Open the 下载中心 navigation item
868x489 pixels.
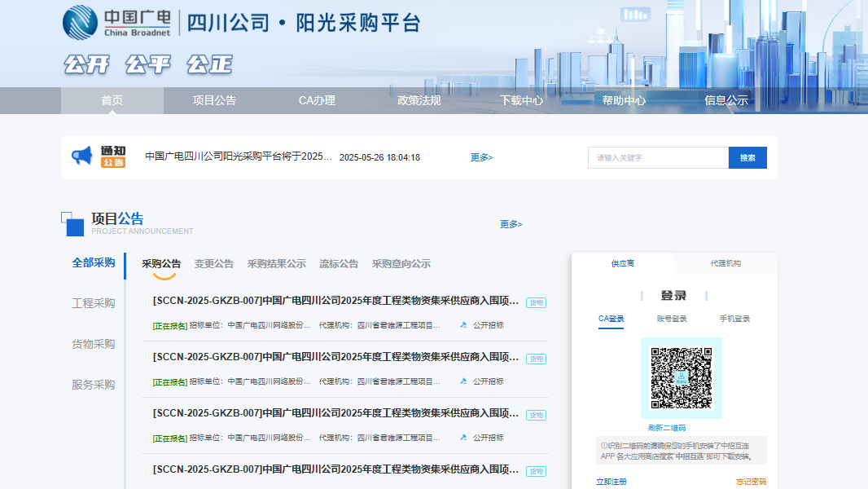(x=521, y=100)
